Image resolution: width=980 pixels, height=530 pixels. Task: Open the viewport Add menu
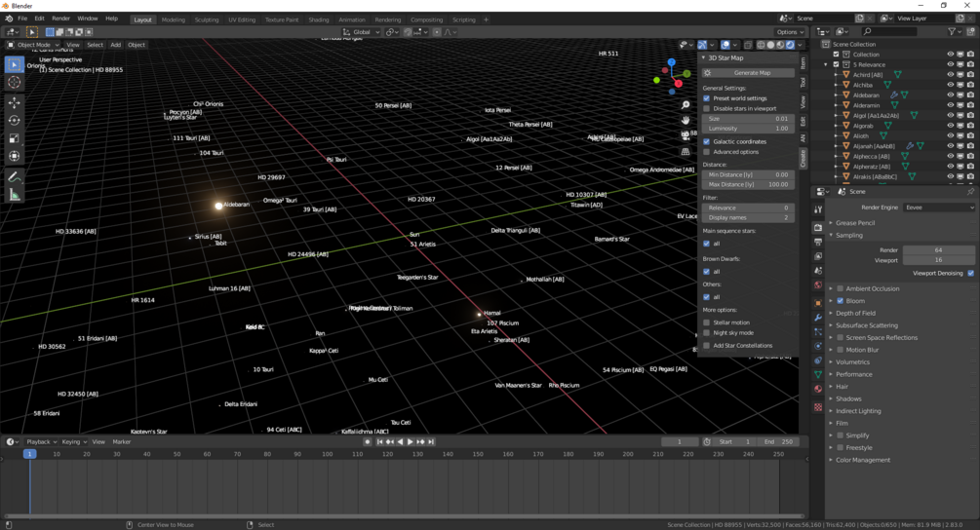point(116,45)
